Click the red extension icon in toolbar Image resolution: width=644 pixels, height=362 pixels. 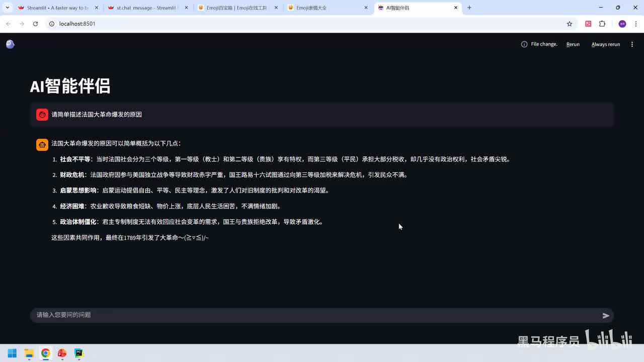588,24
